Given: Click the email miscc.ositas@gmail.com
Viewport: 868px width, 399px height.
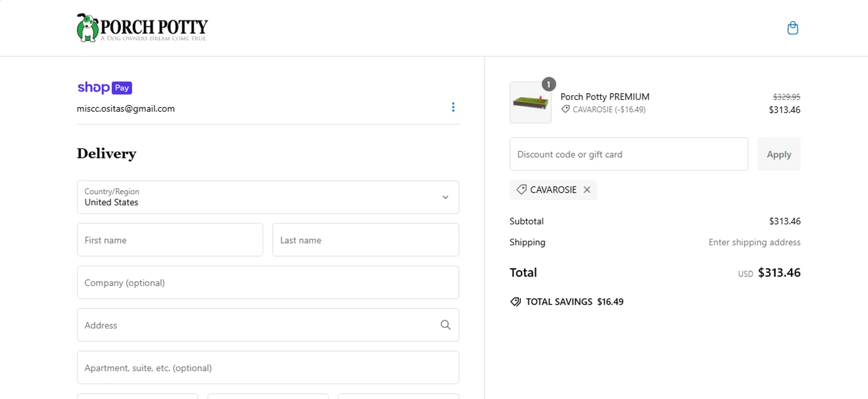Looking at the screenshot, I should pos(126,109).
